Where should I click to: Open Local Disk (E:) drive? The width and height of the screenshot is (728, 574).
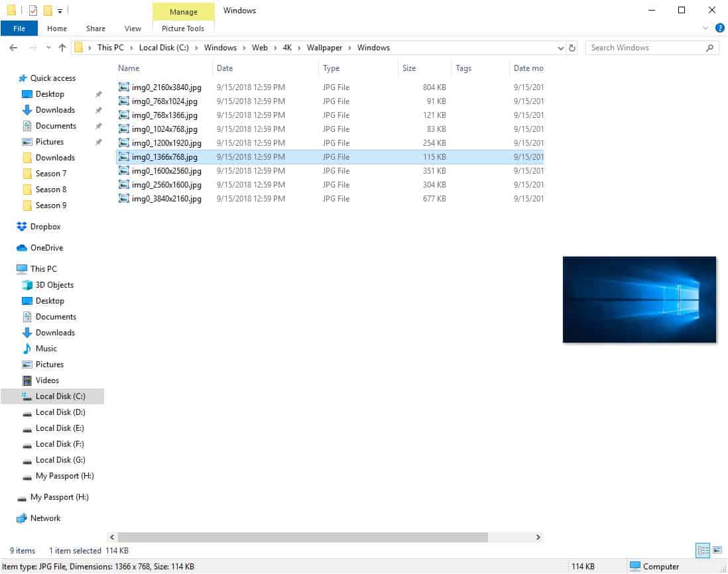60,428
